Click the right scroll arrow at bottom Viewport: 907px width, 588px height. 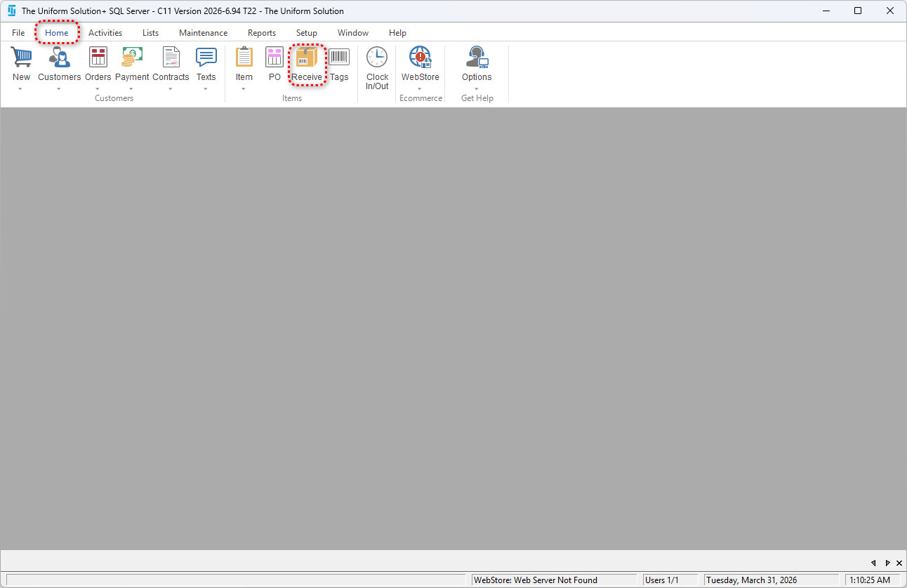pos(887,563)
